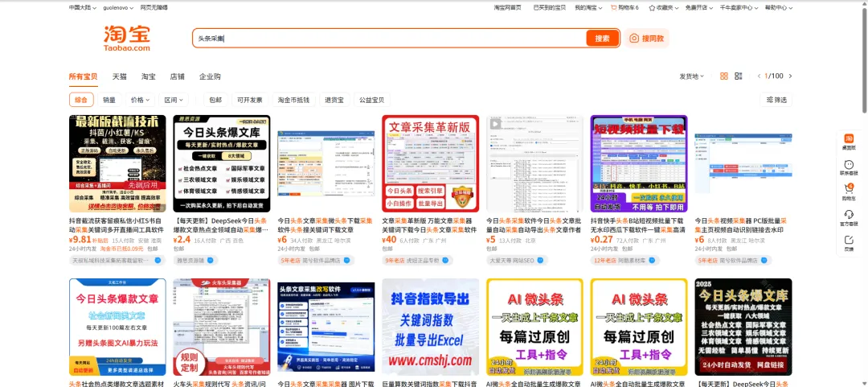Screen dimensions: 868x387
Task: Expand the 中国大陆 region dropdown
Action: (83, 8)
